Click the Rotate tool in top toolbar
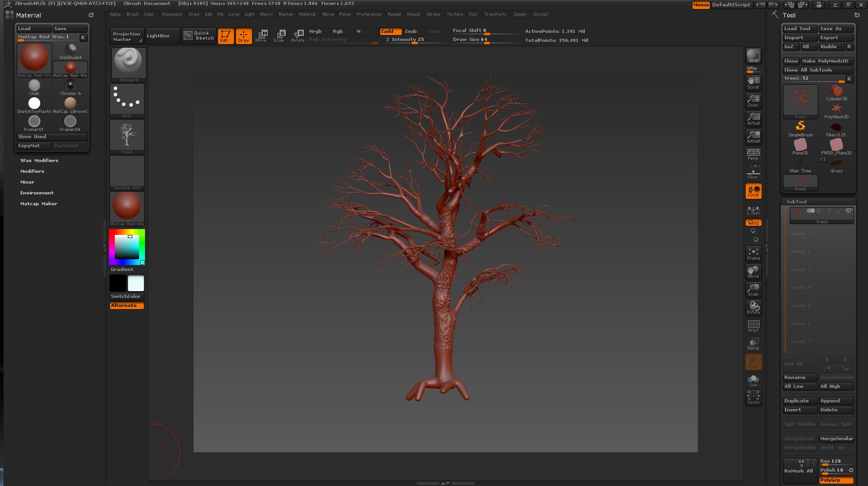Screen dimensions: 868x486 click(298, 36)
